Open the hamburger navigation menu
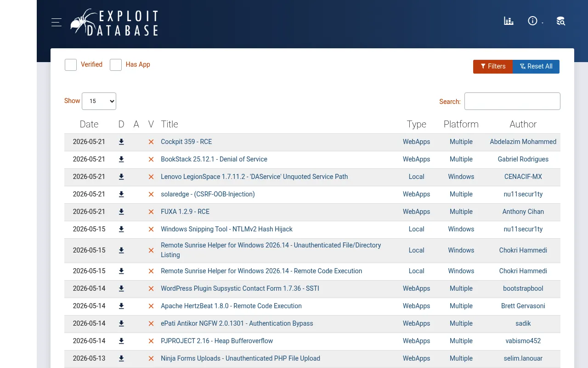Viewport: 588px width, 368px height. click(x=57, y=22)
